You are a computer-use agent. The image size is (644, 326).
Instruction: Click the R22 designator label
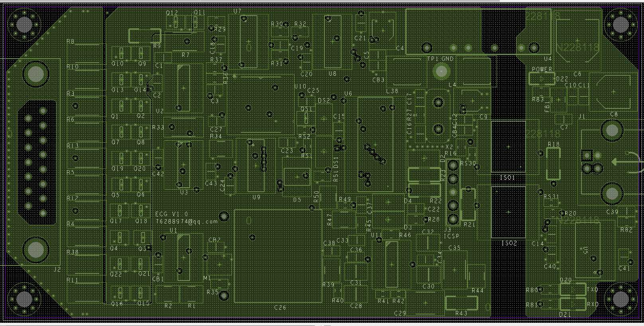tap(436, 201)
